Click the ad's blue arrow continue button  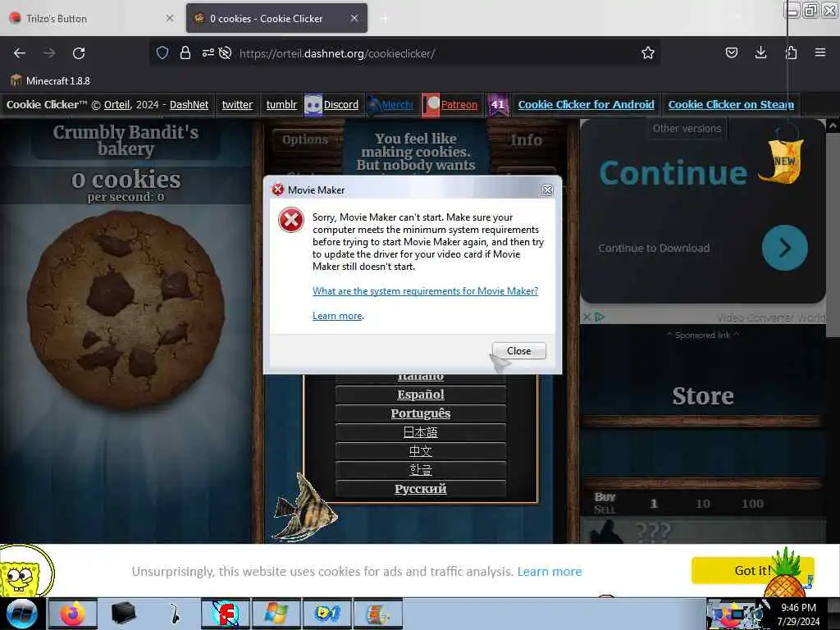pos(784,248)
